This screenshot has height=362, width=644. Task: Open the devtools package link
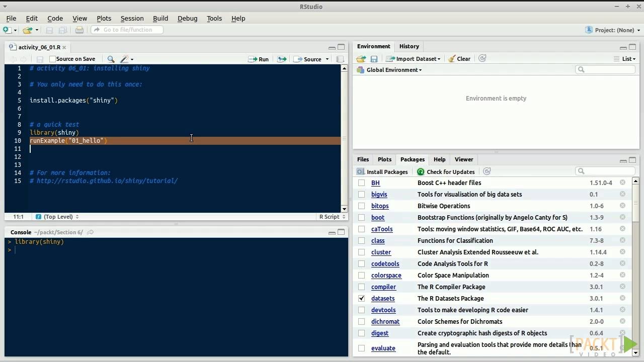pyautogui.click(x=383, y=310)
